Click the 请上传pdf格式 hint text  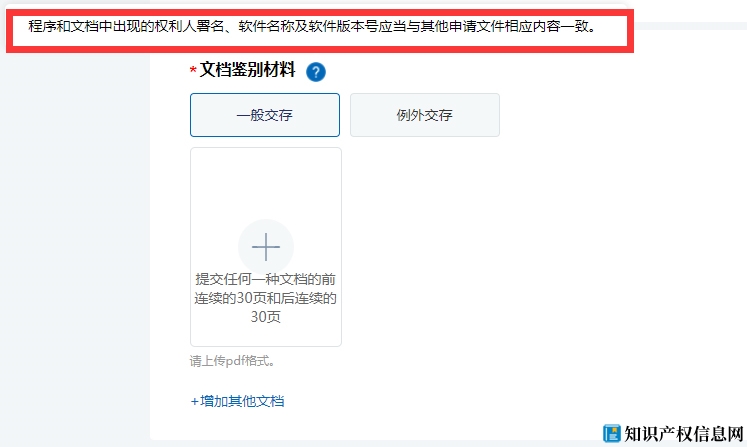click(x=232, y=361)
